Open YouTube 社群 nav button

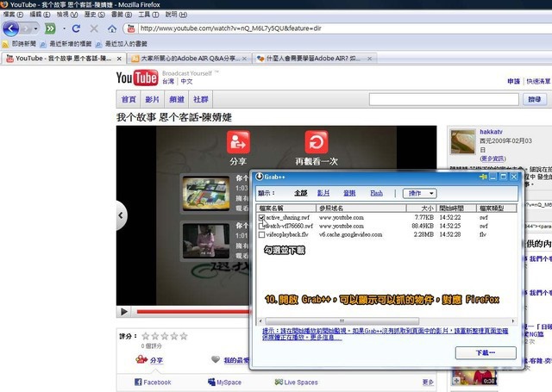coord(201,99)
